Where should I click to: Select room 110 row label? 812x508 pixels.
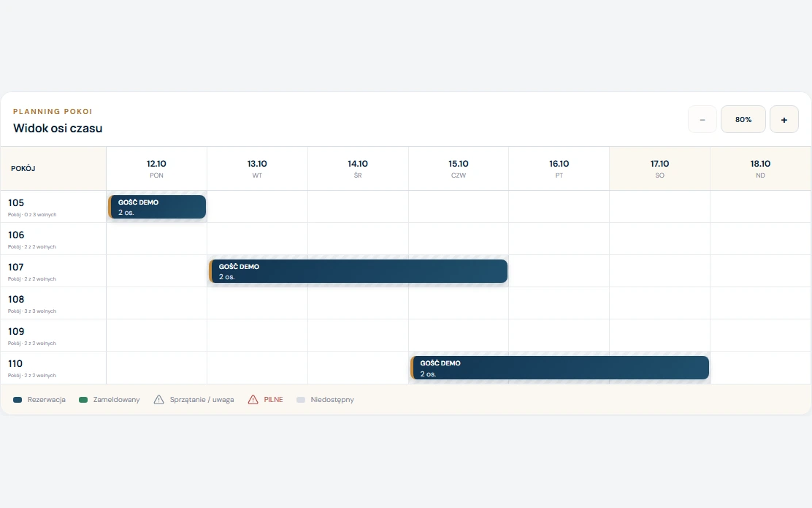click(x=53, y=368)
